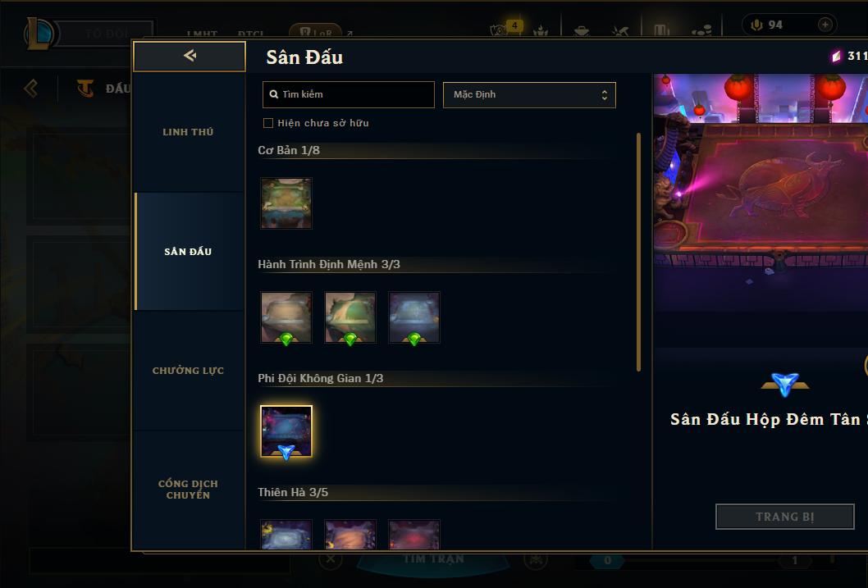
Task: Choose the third Hành Trình Định Mệnh arena
Action: click(414, 317)
